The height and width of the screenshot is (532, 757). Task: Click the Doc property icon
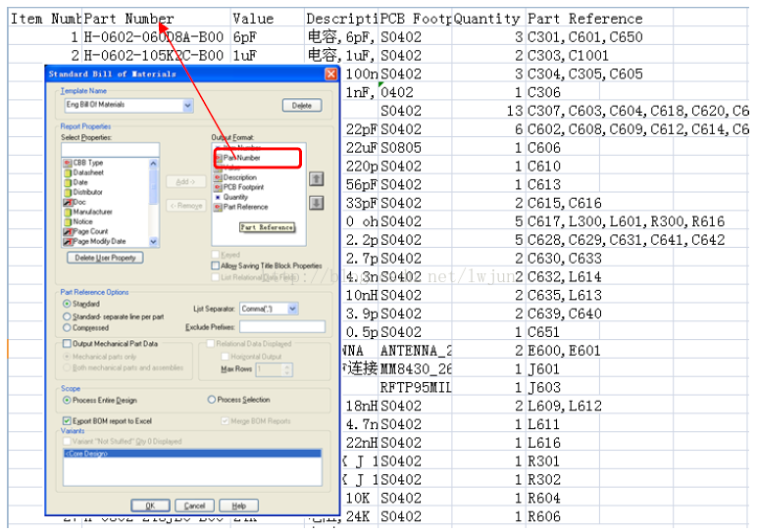[68, 203]
